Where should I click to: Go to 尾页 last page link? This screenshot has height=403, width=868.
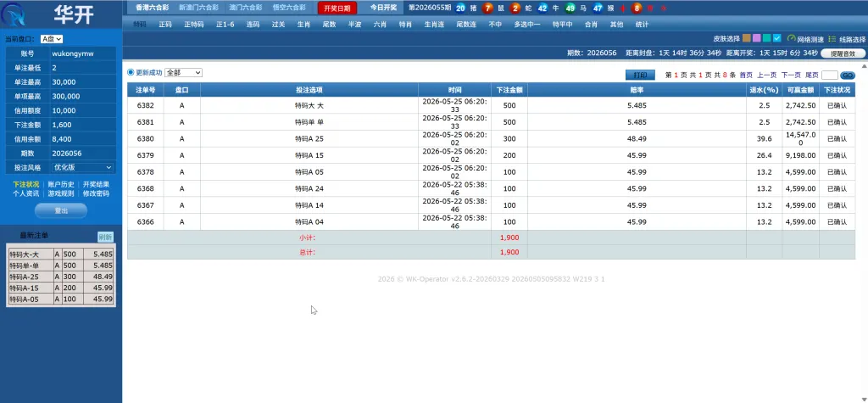(x=811, y=75)
